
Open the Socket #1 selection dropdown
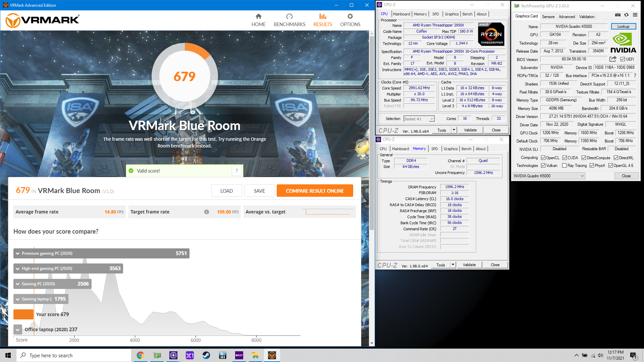(x=432, y=119)
